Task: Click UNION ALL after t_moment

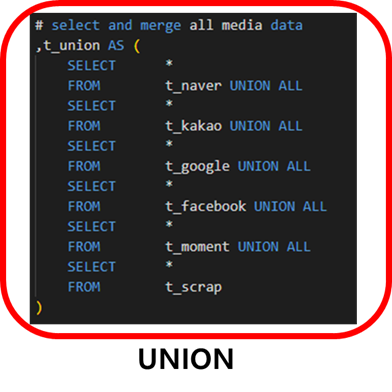Action: (274, 247)
